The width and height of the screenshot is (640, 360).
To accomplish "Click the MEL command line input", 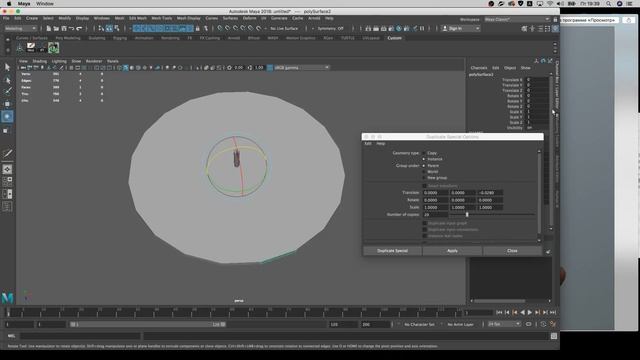I will pyautogui.click(x=80, y=336).
